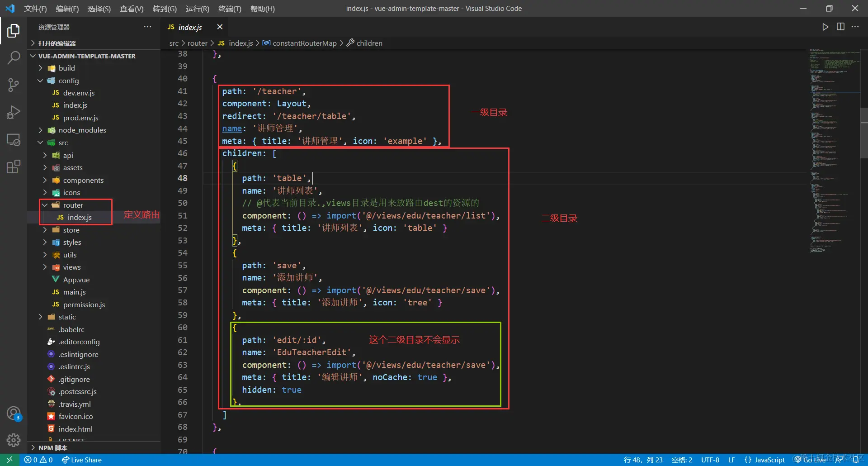Collapse the config folder
The width and height of the screenshot is (868, 466).
[94, 81]
